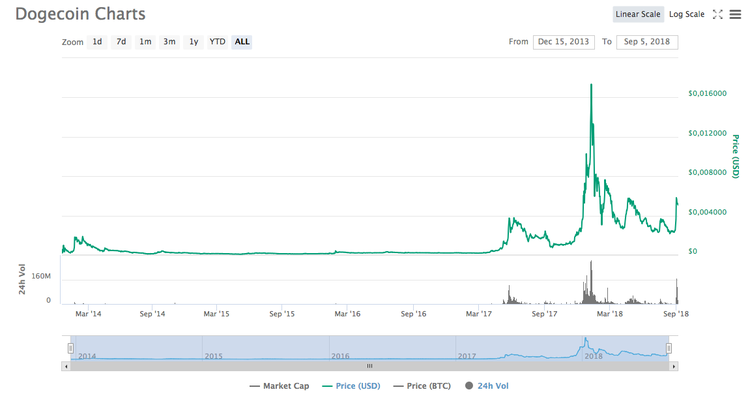The width and height of the screenshot is (750, 394).
Task: Click the 2018 label in navigator
Action: [594, 356]
